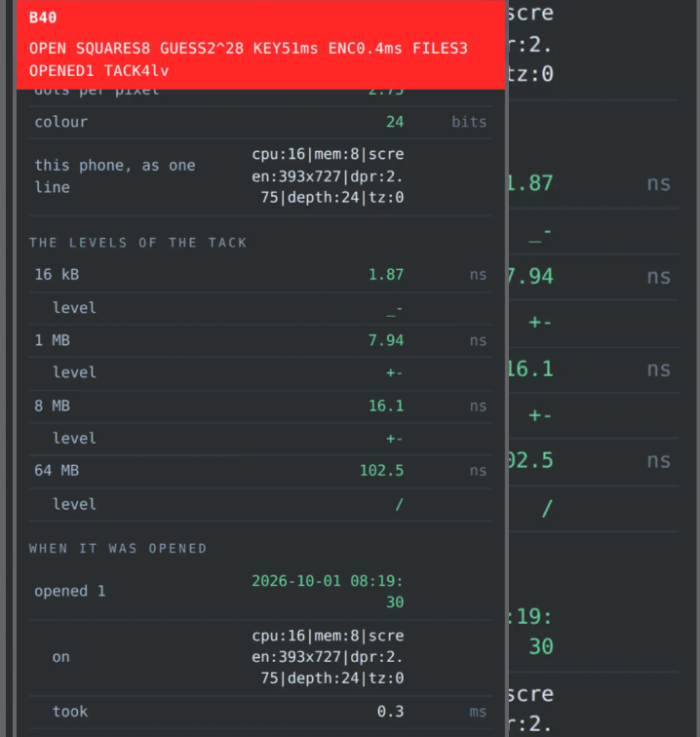700x737 pixels.
Task: Select the 8 MB row label
Action: point(53,406)
